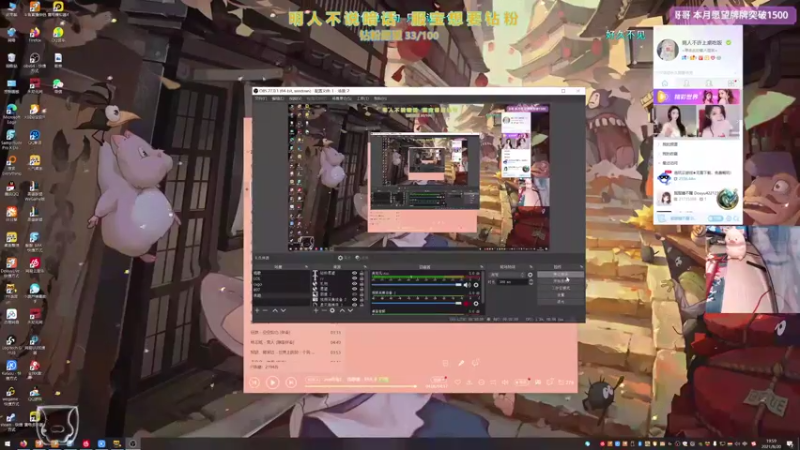The height and width of the screenshot is (450, 800).
Task: Like current song with heart icon
Action: click(458, 382)
